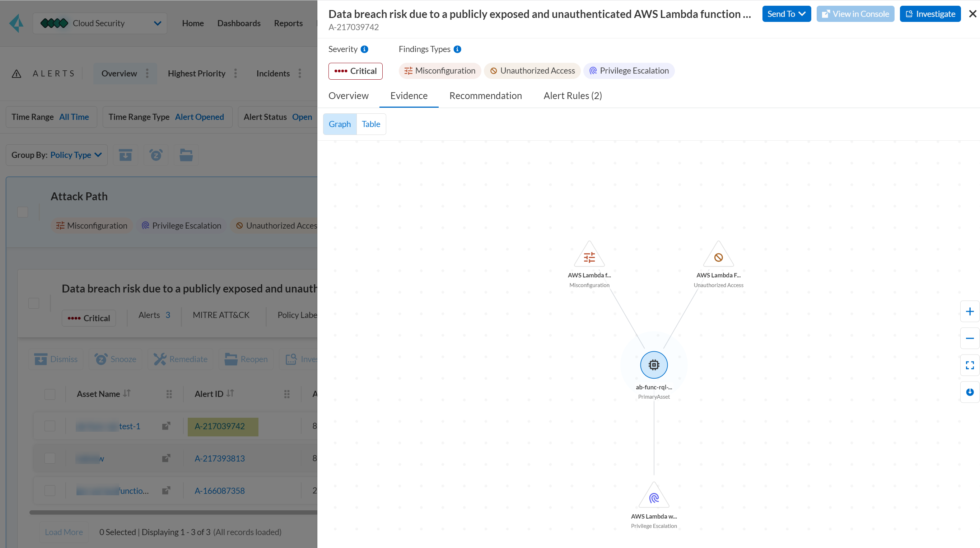Switch to the Alert Rules (2) tab
Screen dimensions: 980x548
pyautogui.click(x=573, y=96)
